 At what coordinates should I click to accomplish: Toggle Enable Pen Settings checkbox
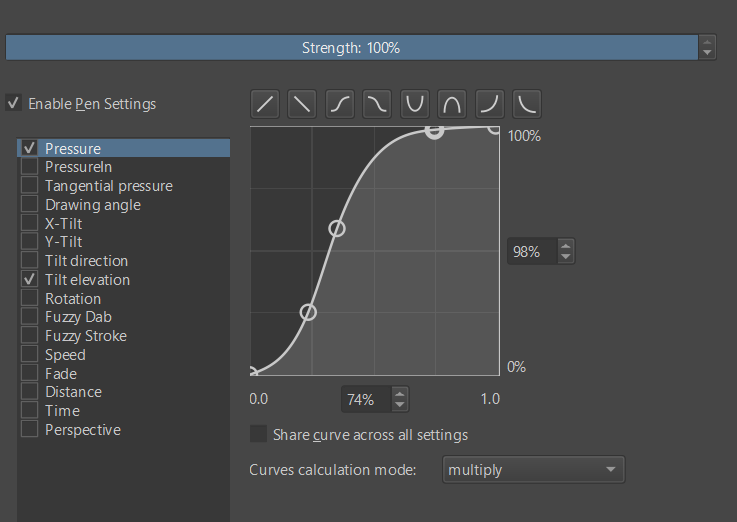(x=14, y=103)
